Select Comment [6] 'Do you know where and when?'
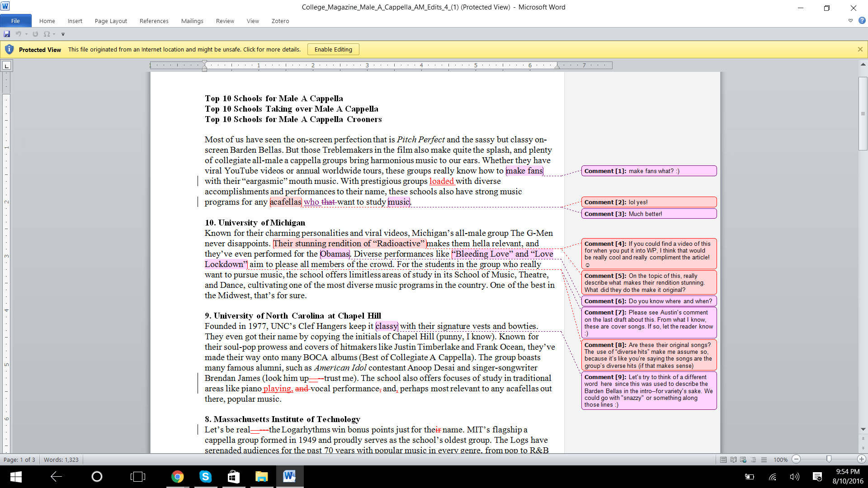Image resolution: width=868 pixels, height=488 pixels. [x=649, y=301]
